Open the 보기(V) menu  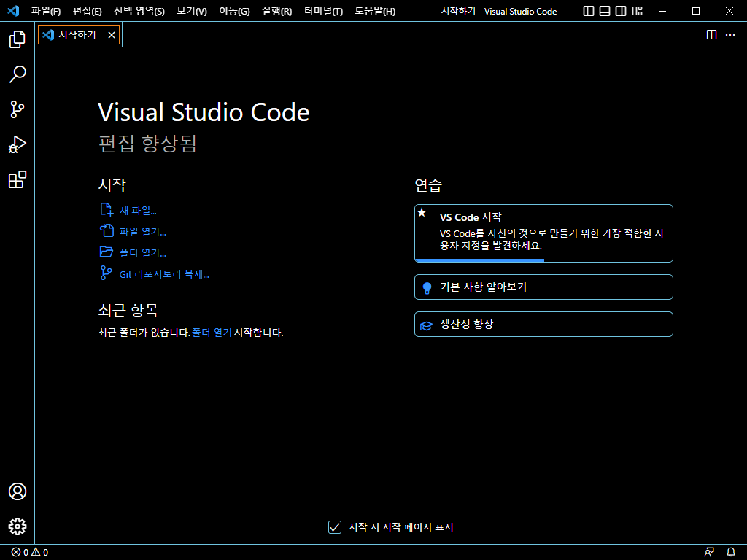pyautogui.click(x=192, y=11)
